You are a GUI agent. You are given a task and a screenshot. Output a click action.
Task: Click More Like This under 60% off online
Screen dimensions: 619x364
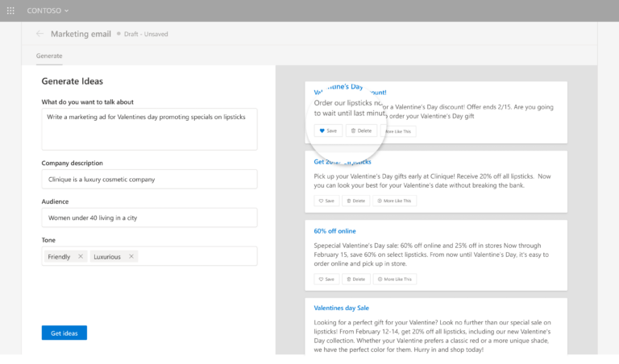pyautogui.click(x=394, y=279)
